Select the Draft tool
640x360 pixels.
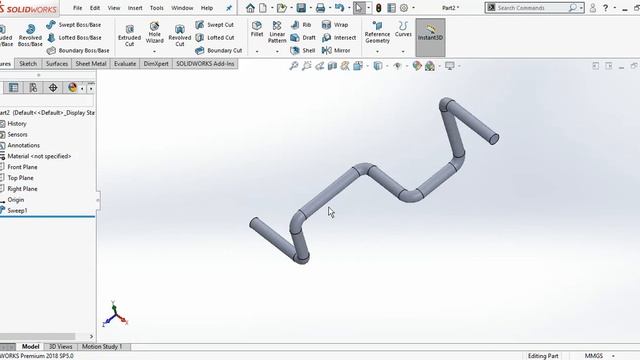[x=303, y=38]
